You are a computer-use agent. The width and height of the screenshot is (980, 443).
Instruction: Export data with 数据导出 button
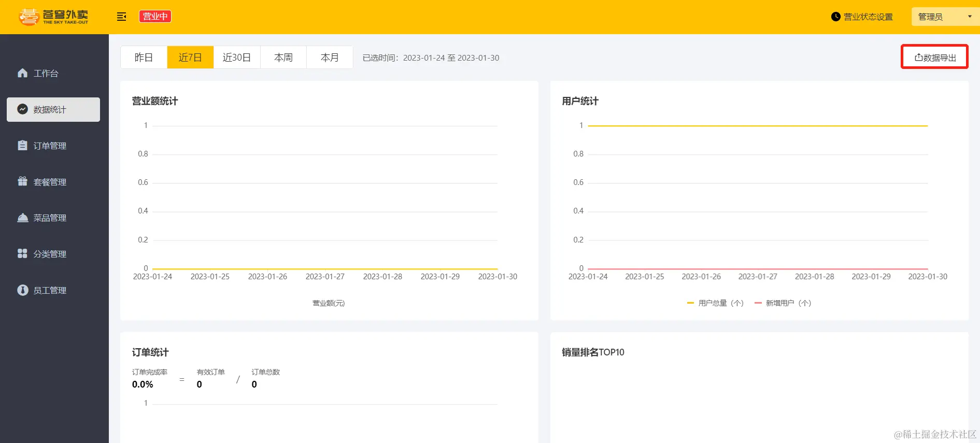pyautogui.click(x=935, y=57)
